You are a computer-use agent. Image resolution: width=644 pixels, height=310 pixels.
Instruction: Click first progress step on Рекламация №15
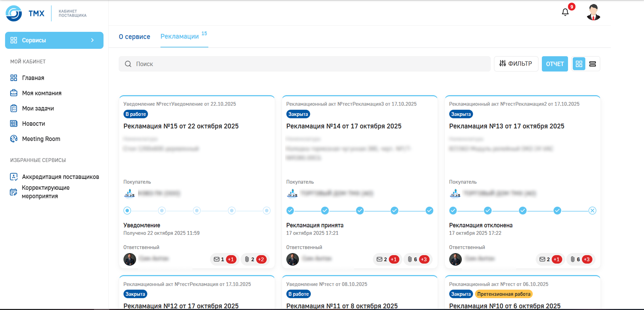tap(127, 211)
